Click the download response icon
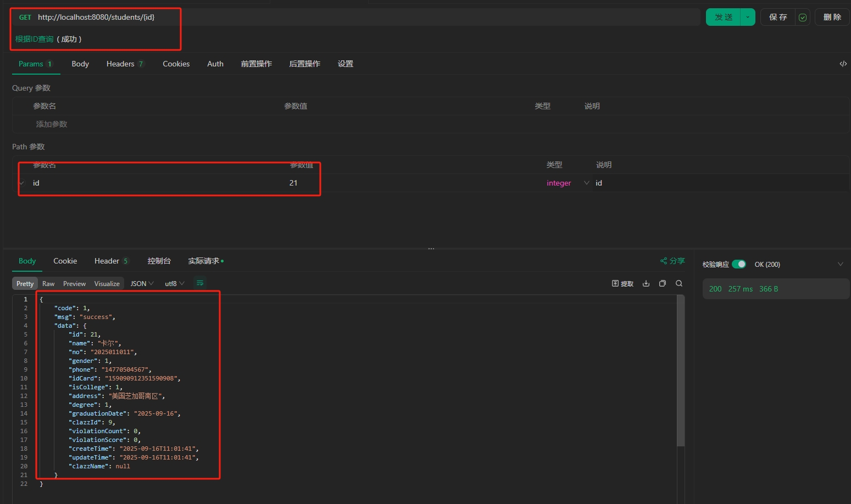Image resolution: width=851 pixels, height=504 pixels. [x=646, y=283]
